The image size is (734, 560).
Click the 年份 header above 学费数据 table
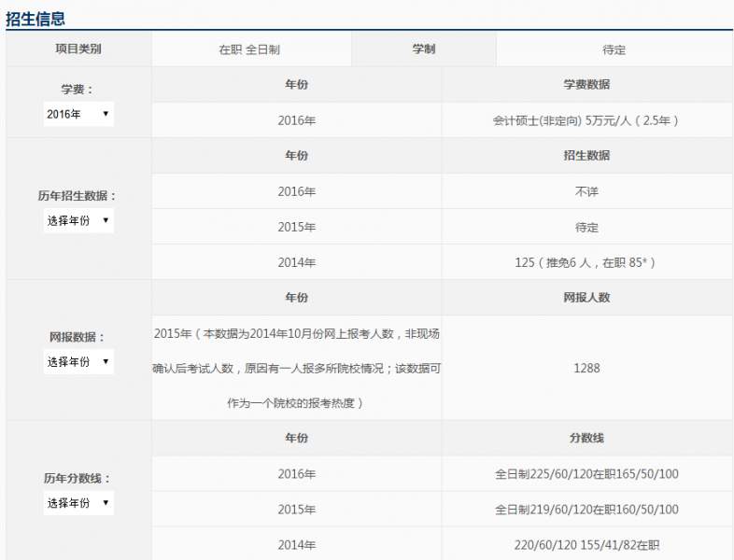[x=297, y=84]
